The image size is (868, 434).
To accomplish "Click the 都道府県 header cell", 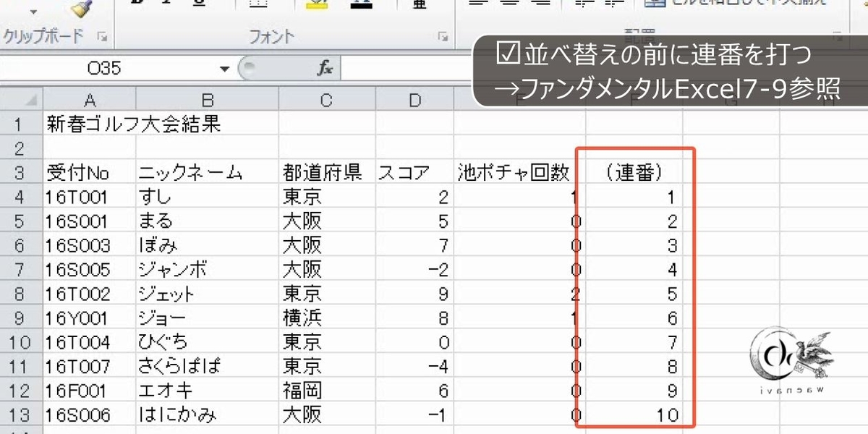I will tap(326, 172).
